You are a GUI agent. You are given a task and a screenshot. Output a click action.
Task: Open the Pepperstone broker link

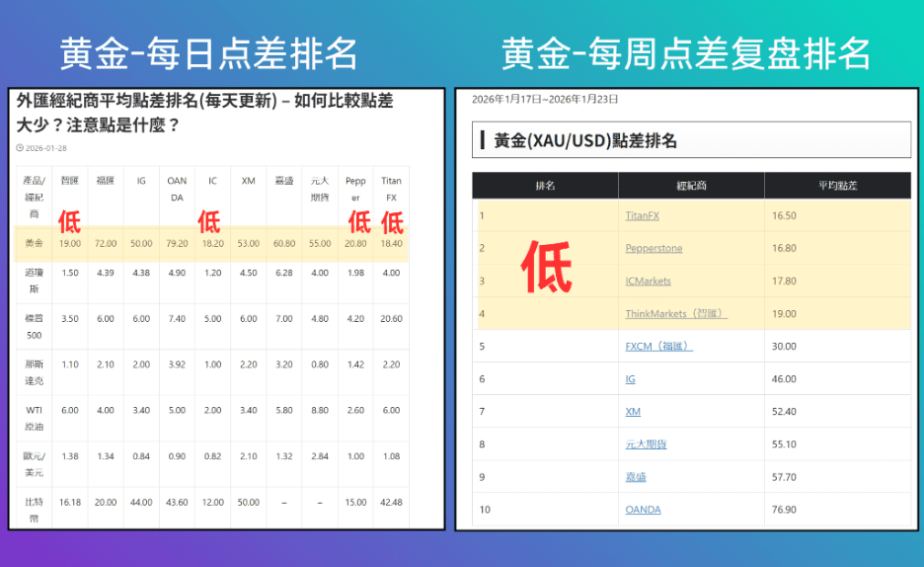point(654,248)
